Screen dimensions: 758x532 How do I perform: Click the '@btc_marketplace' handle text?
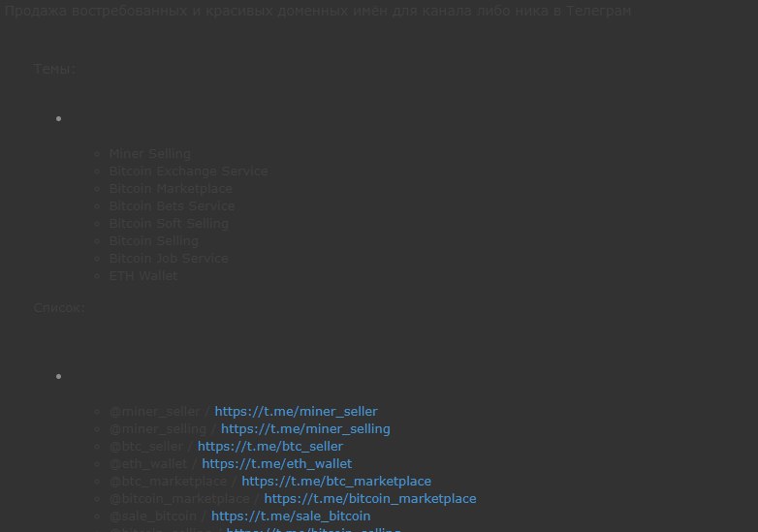pos(168,481)
